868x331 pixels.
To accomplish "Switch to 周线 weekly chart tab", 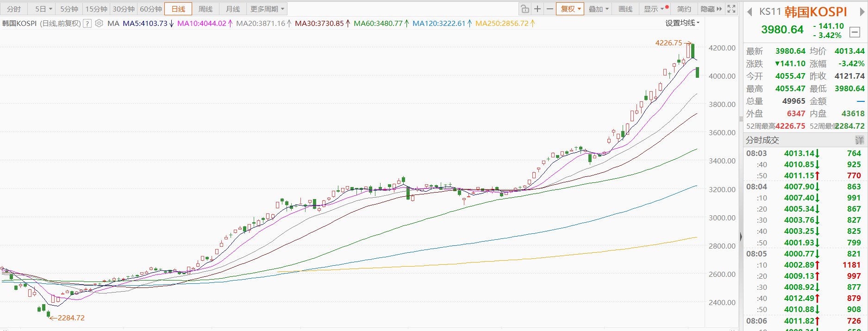I will tap(205, 9).
